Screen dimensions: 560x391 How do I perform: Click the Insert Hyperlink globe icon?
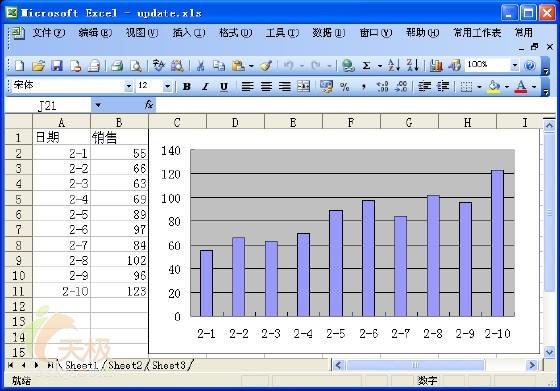[348, 66]
